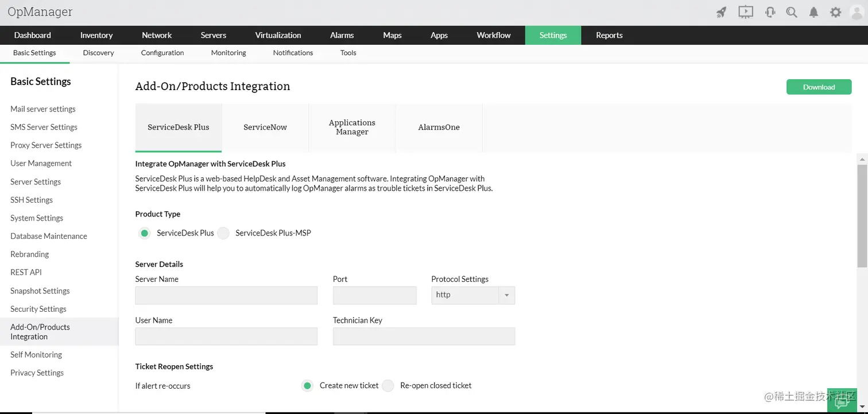Open the settings gear icon
The image size is (868, 414).
[835, 11]
